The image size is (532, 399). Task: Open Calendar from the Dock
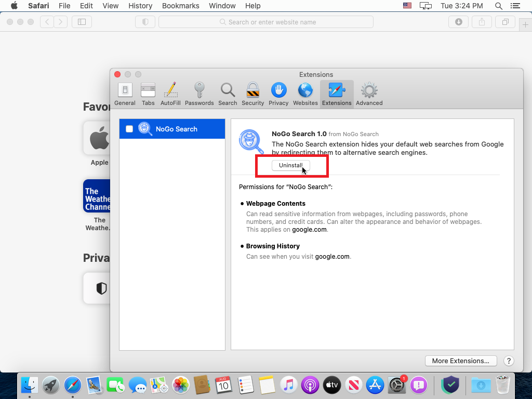point(223,385)
